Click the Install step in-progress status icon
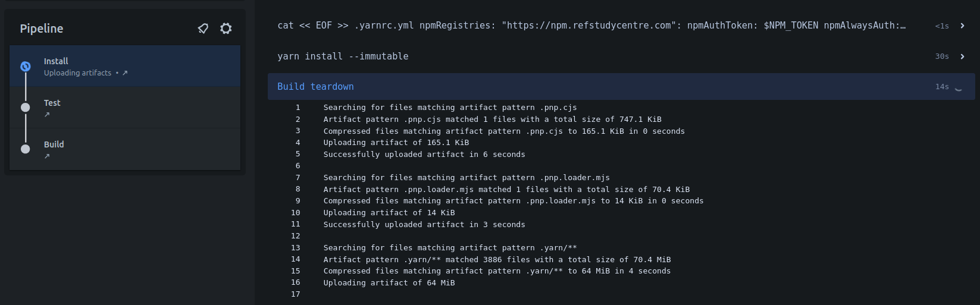Viewport: 980px width, 305px height. point(26,67)
